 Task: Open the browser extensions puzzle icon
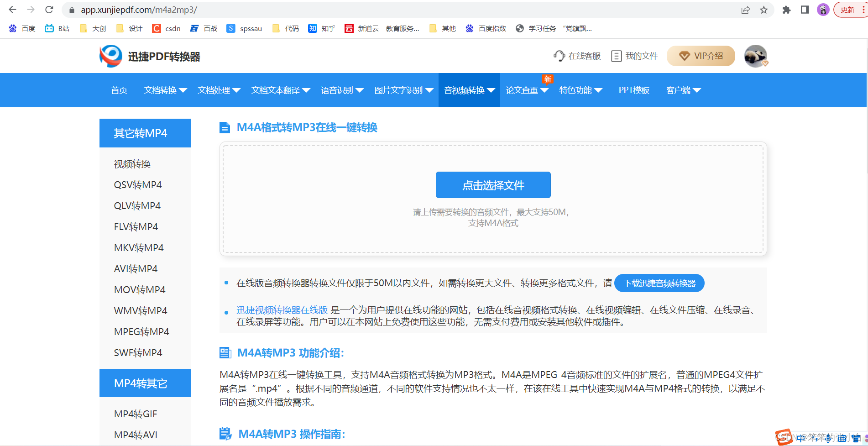(x=786, y=10)
